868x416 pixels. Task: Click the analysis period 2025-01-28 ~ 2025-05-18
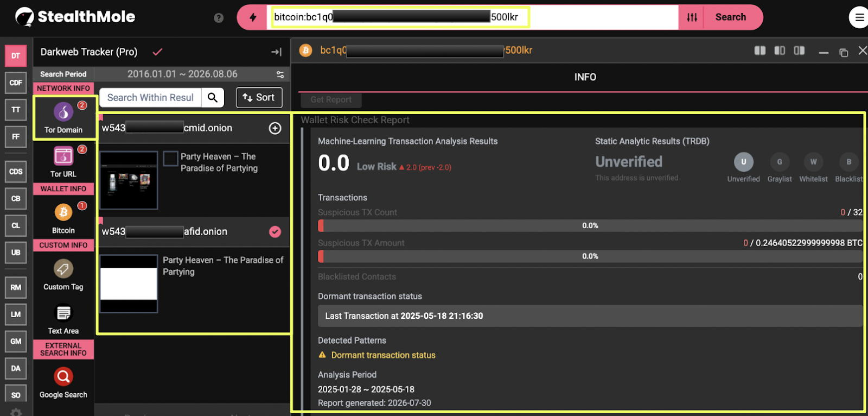point(366,389)
